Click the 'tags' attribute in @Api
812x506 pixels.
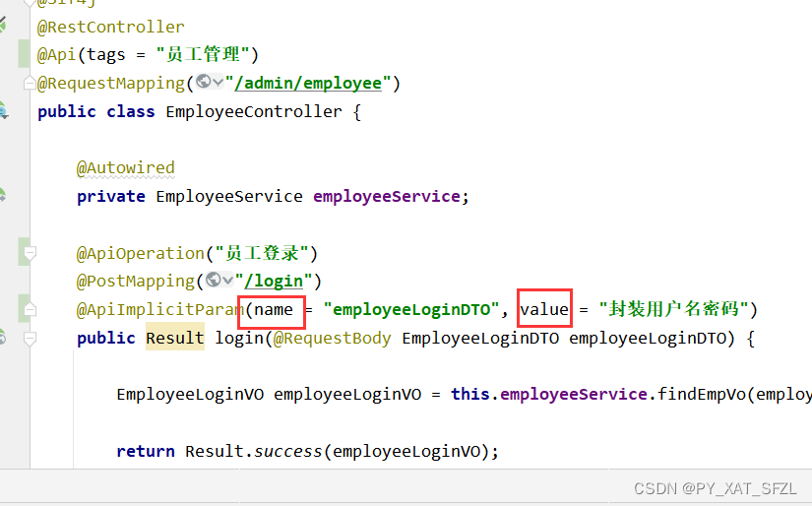click(x=105, y=55)
